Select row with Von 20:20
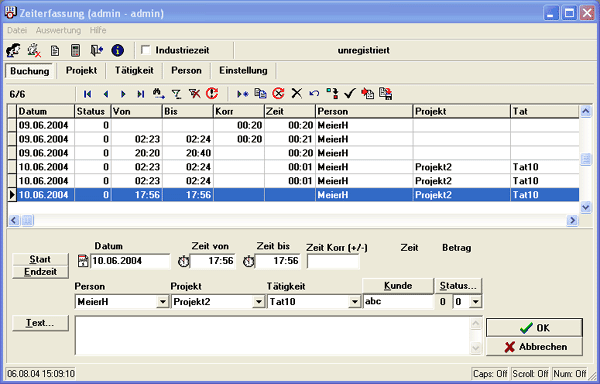This screenshot has width=600, height=384. pyautogui.click(x=293, y=153)
